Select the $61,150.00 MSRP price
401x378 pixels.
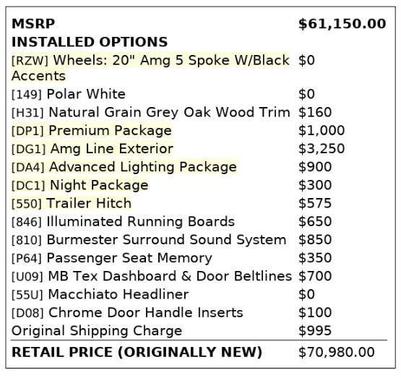[342, 24]
